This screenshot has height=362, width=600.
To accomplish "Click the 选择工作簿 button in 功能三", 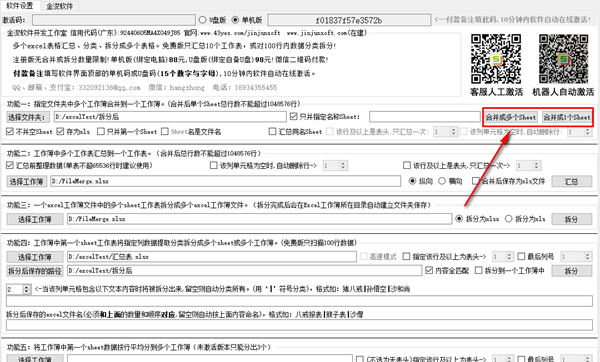I will click(35, 219).
